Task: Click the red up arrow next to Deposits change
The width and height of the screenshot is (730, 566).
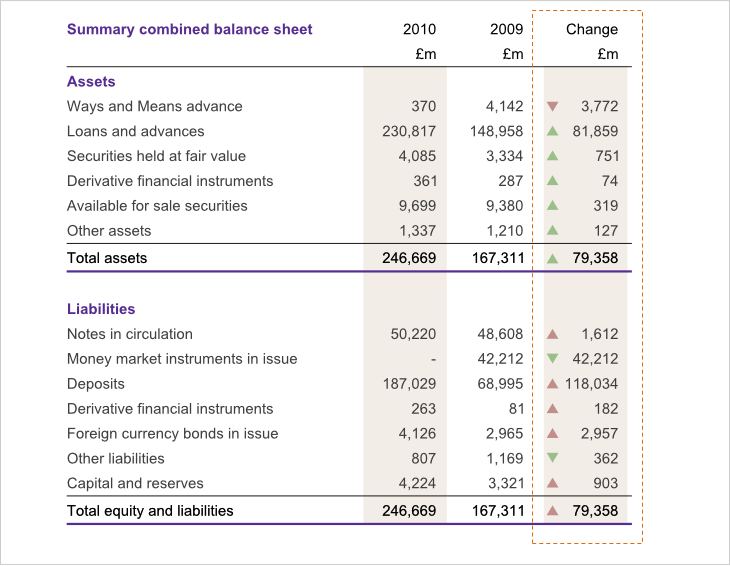Action: [x=552, y=384]
